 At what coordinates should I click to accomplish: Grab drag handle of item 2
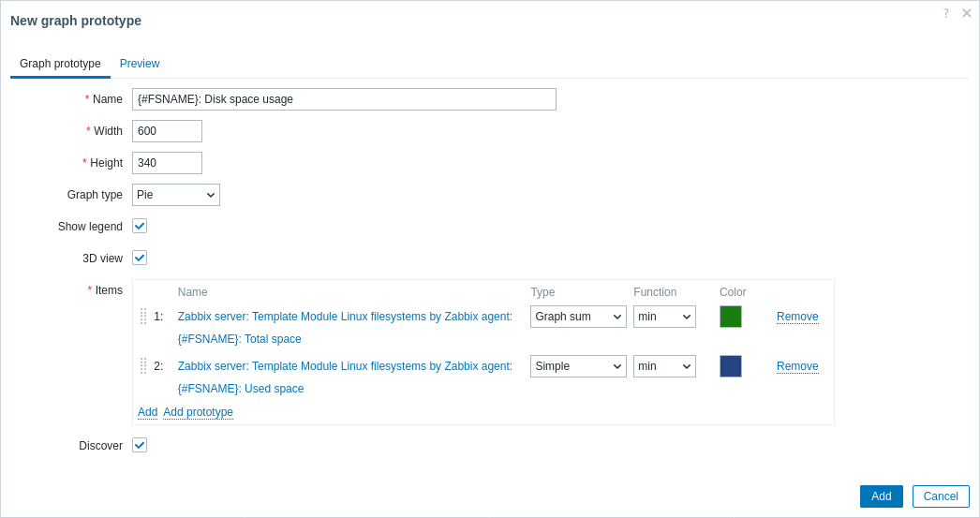coord(143,366)
